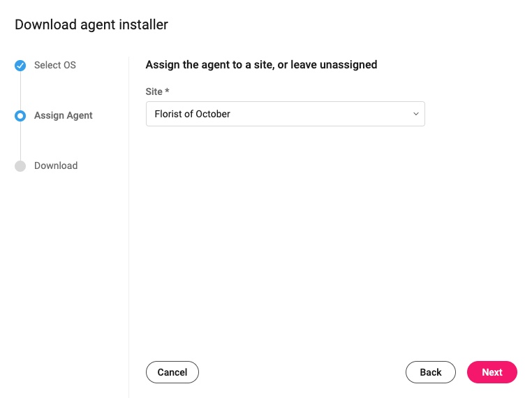The image size is (532, 398).
Task: Click the grey circle icon beside Download
Action: pyautogui.click(x=20, y=166)
